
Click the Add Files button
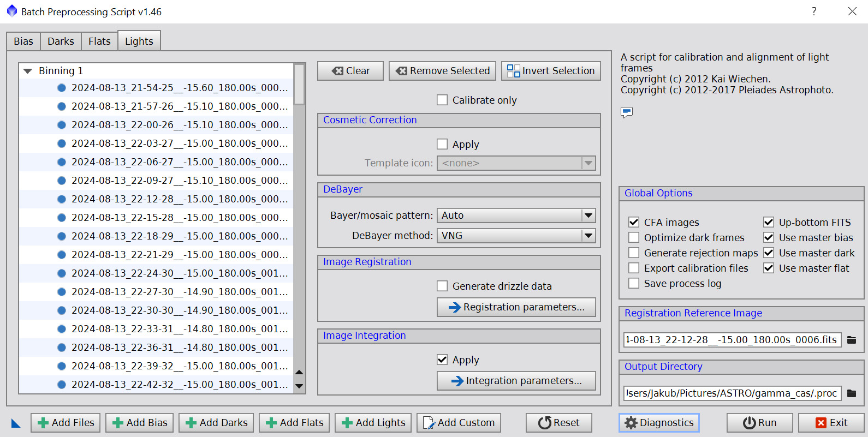coord(66,423)
